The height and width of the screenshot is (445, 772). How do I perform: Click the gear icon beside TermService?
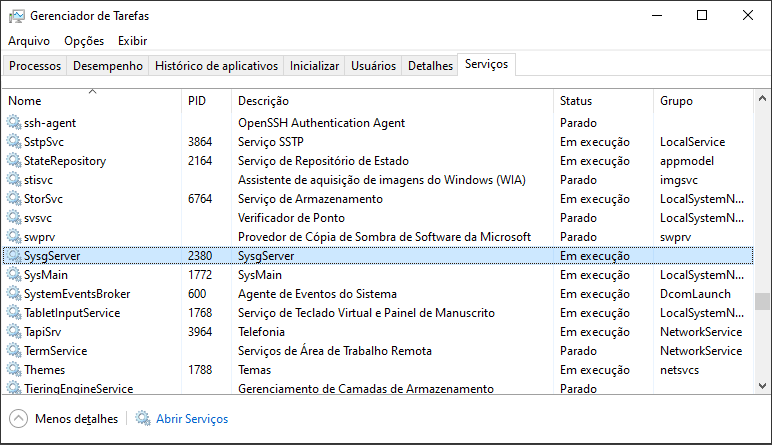click(x=14, y=350)
